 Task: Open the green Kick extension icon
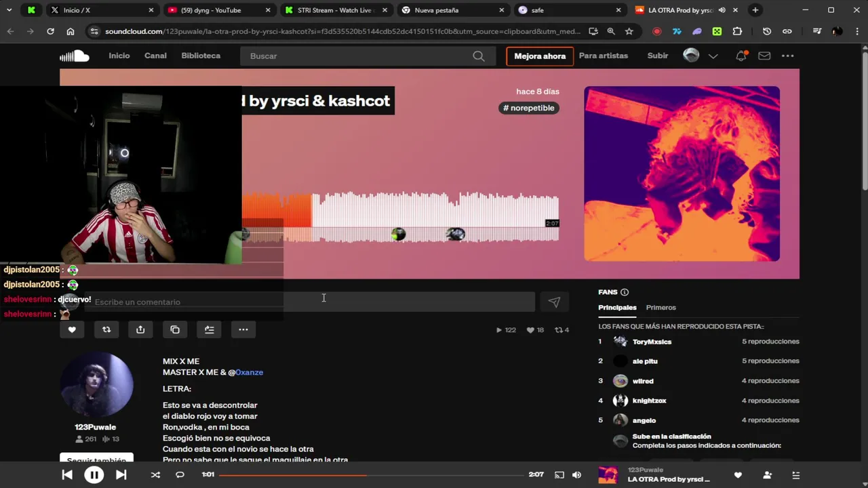point(717,31)
